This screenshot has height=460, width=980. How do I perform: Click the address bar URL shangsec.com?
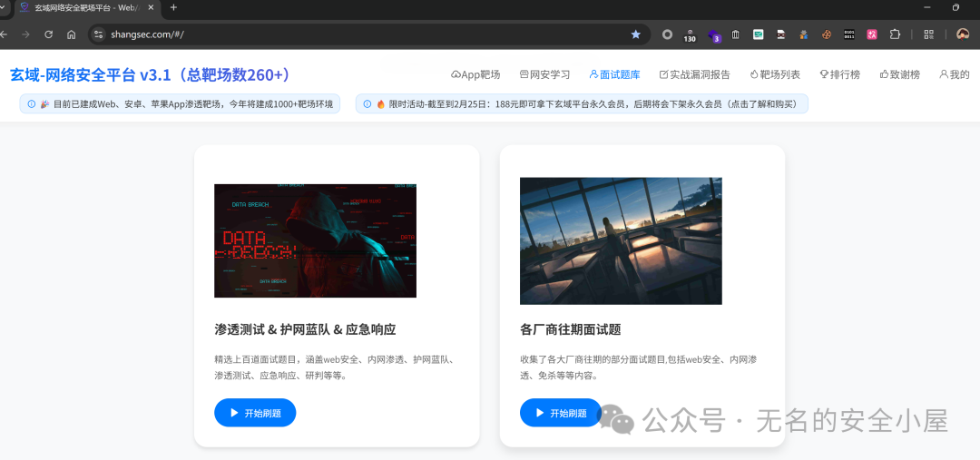(147, 35)
